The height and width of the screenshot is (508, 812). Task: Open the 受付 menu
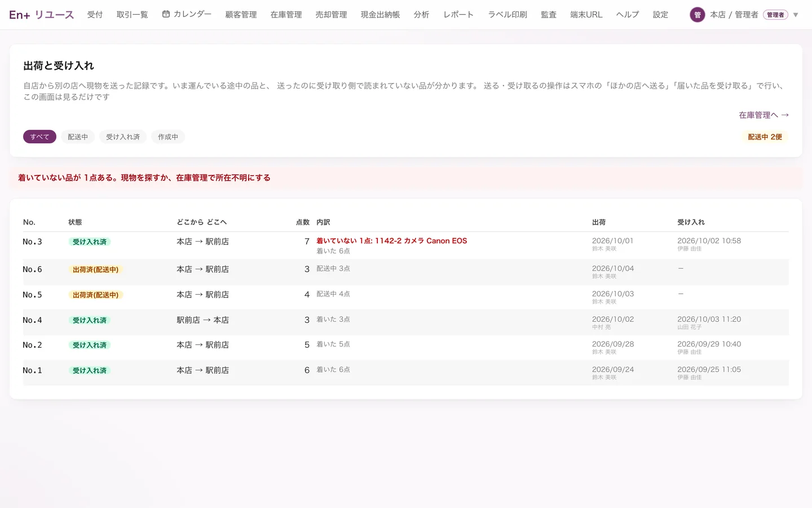95,15
